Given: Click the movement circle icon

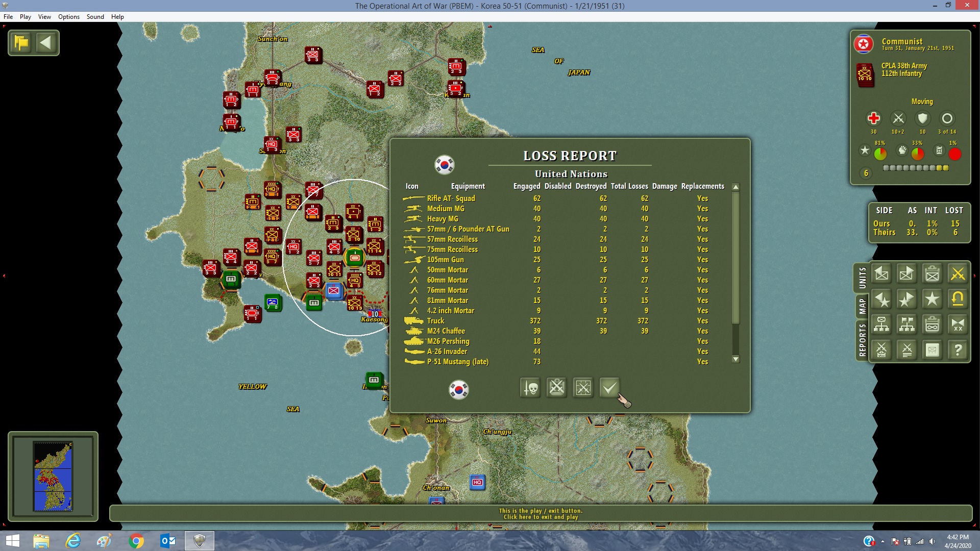Looking at the screenshot, I should tap(947, 118).
